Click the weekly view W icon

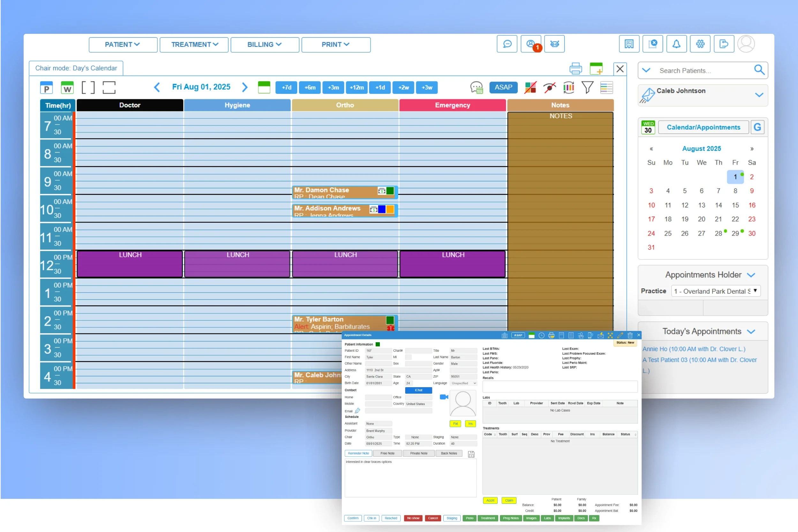67,88
